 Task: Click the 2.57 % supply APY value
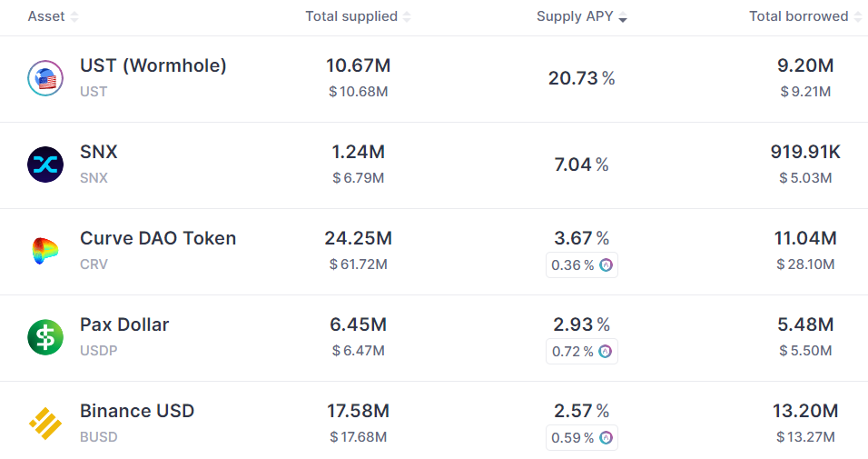582,412
